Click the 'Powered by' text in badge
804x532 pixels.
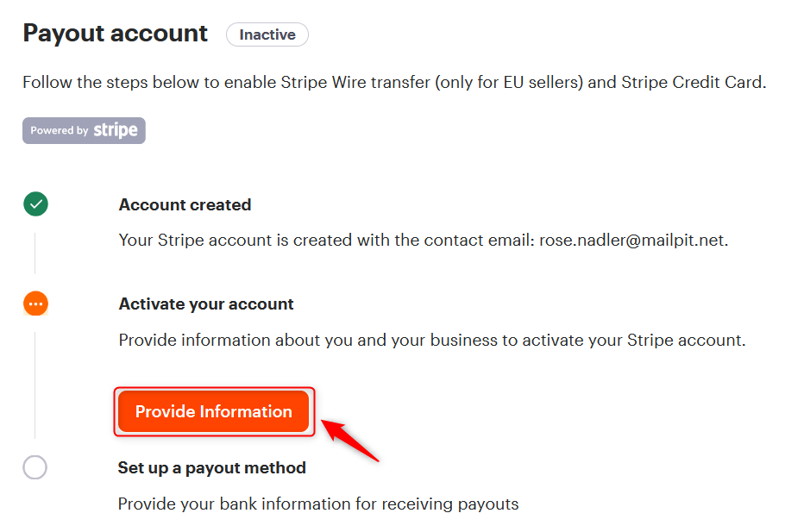60,130
